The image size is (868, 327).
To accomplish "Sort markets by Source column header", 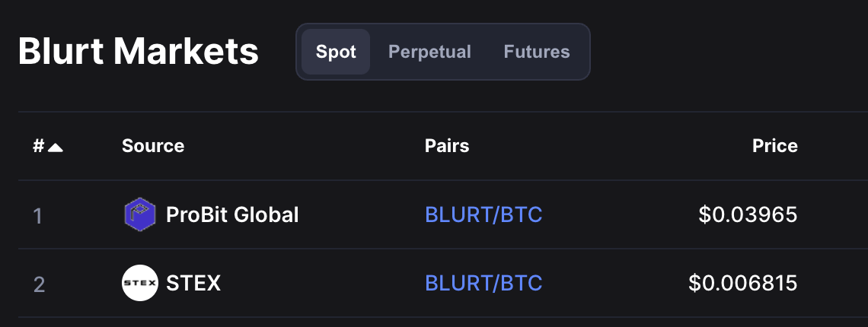I will click(153, 146).
